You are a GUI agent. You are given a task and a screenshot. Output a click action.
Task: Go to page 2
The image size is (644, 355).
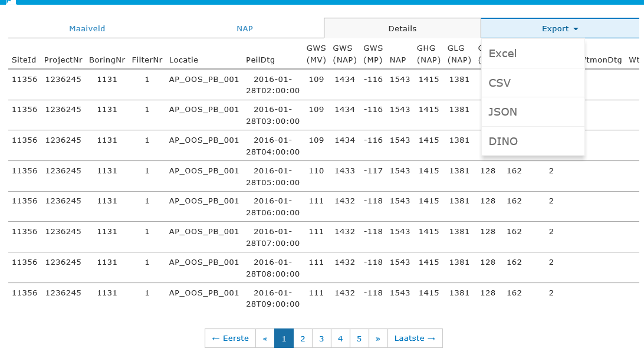click(x=303, y=338)
